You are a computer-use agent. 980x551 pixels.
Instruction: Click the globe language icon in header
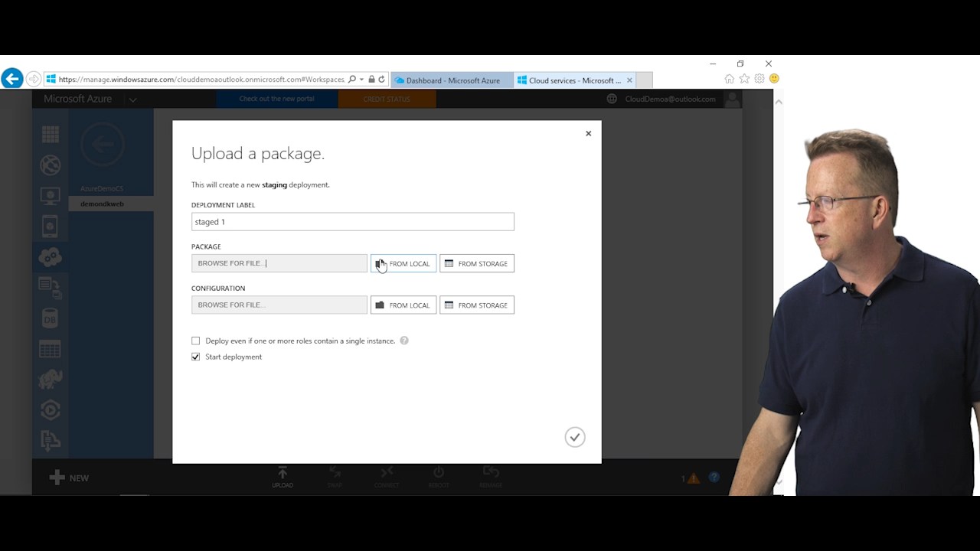(x=612, y=99)
